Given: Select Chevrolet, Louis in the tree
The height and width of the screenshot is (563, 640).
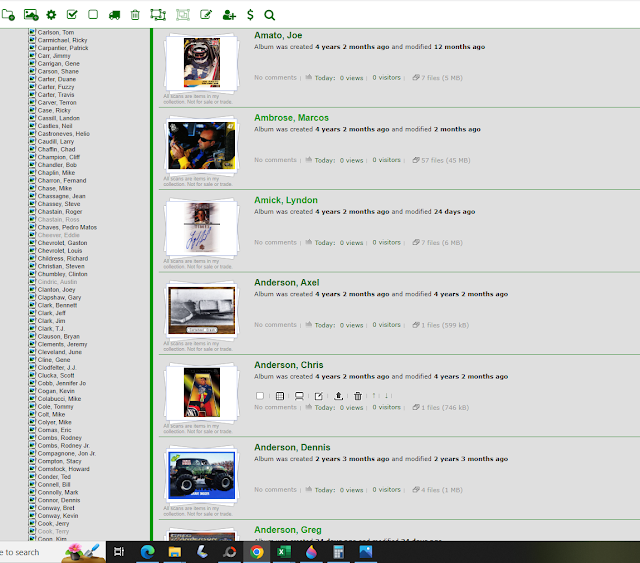Looking at the screenshot, I should (x=60, y=251).
